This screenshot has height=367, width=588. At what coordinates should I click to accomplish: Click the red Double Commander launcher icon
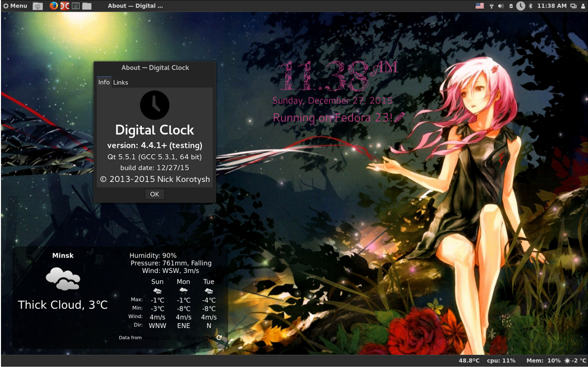[65, 6]
